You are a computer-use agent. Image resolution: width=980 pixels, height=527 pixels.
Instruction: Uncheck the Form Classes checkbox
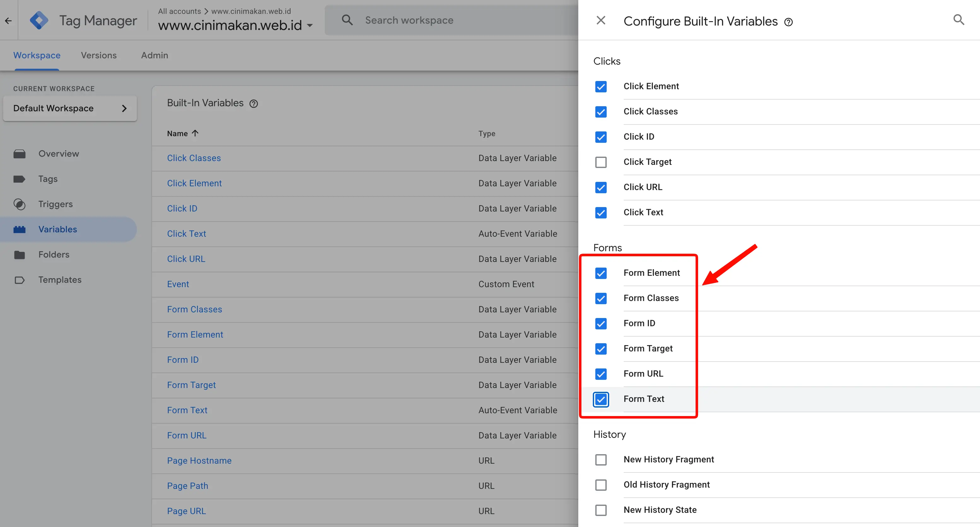[x=601, y=298]
